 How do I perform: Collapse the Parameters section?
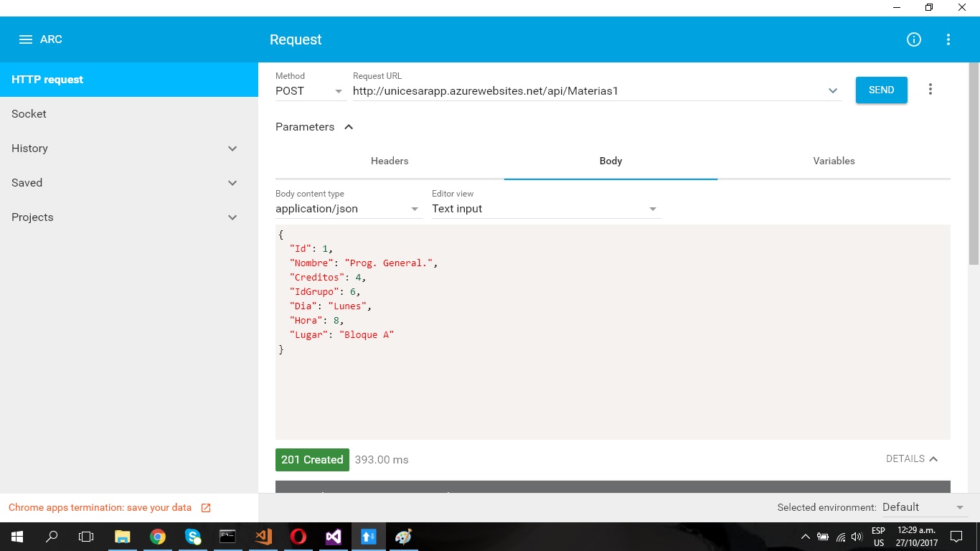pos(349,127)
